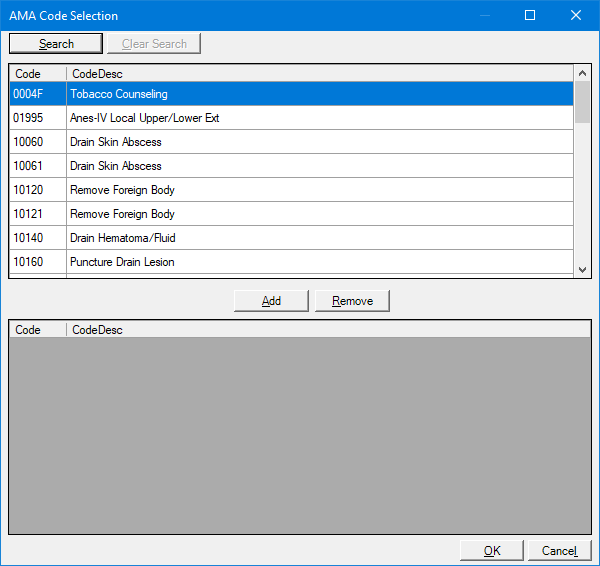Screen dimensions: 600x566
Task: Dismiss the dialog with Cancel
Action: 559,551
